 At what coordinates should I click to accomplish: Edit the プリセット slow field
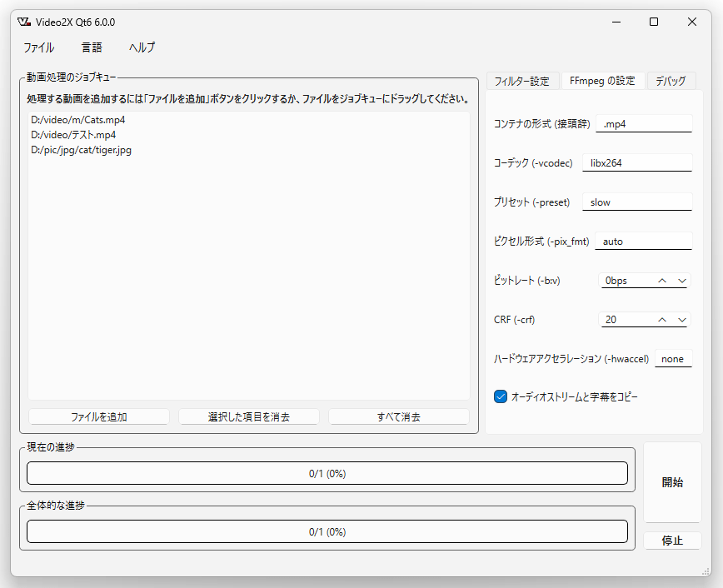637,202
